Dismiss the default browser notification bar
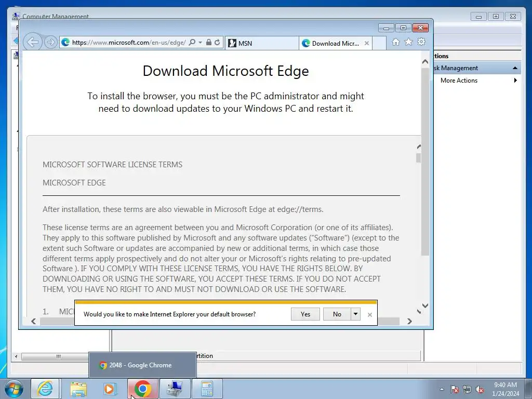The width and height of the screenshot is (532, 399). (x=370, y=315)
